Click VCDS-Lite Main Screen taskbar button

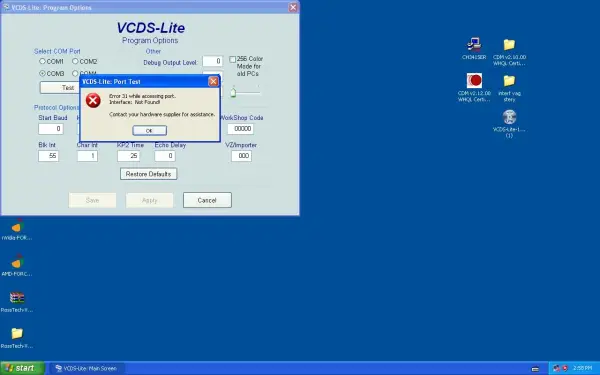[x=86, y=368]
